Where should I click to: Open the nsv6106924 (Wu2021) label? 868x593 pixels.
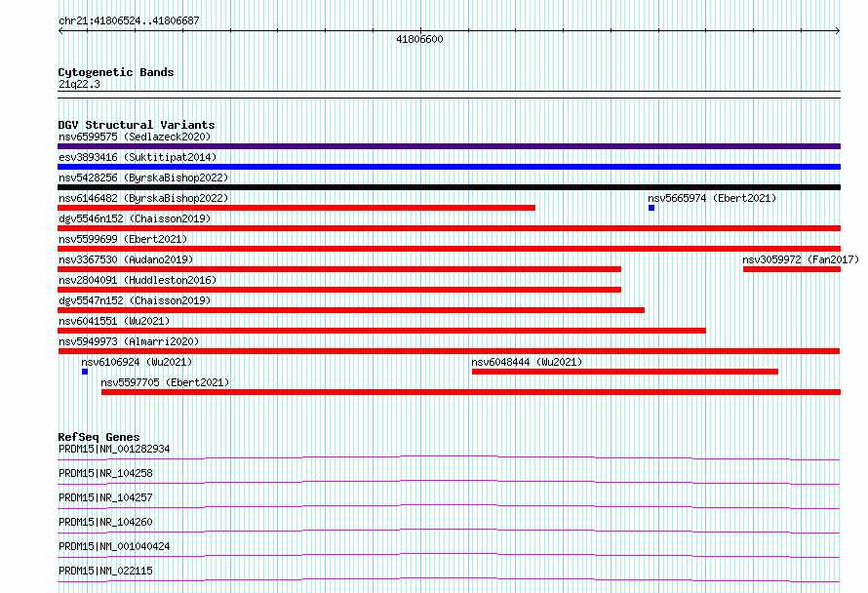pyautogui.click(x=137, y=362)
